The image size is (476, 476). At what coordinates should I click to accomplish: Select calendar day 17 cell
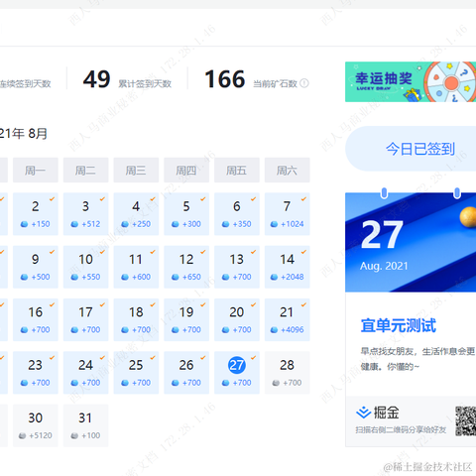(x=85, y=319)
